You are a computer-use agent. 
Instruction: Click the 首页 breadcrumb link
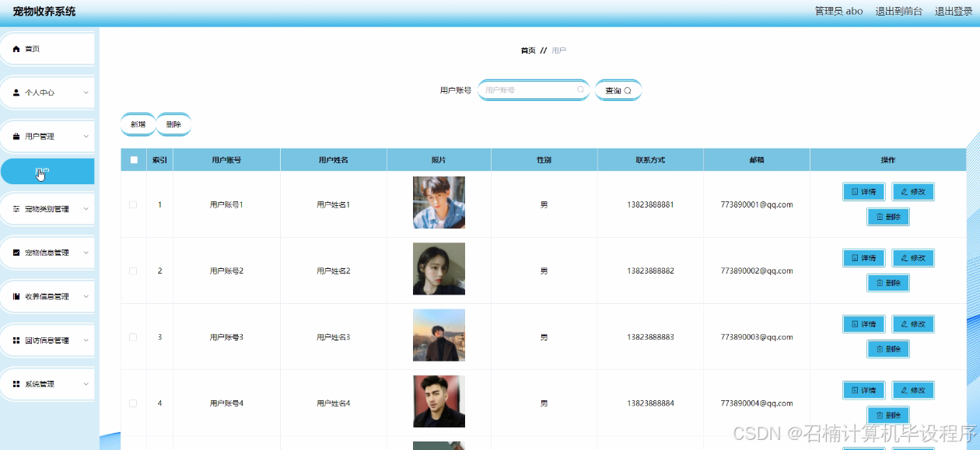(528, 51)
